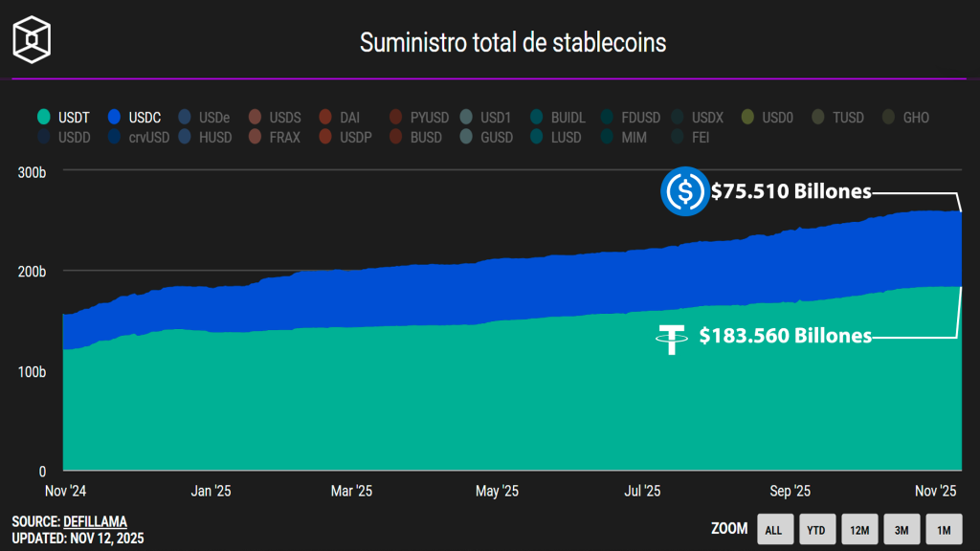
Task: Select the ALL zoom range
Action: coord(773,529)
